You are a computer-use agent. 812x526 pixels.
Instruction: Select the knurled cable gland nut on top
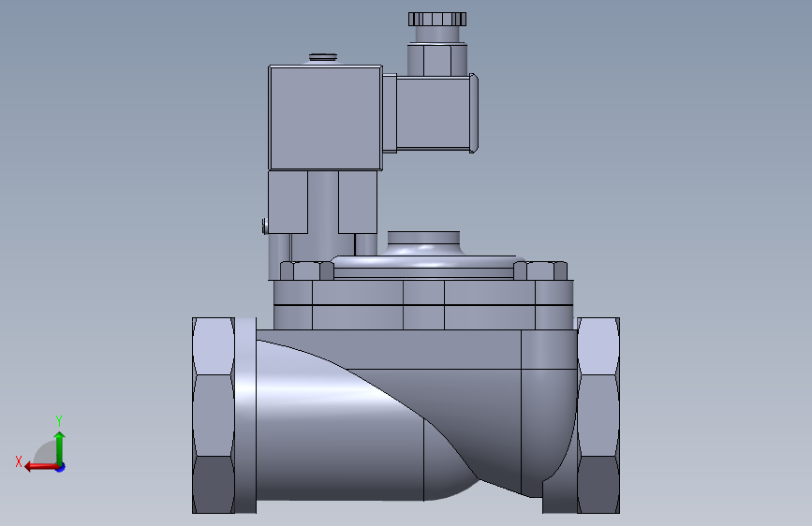pos(437,19)
